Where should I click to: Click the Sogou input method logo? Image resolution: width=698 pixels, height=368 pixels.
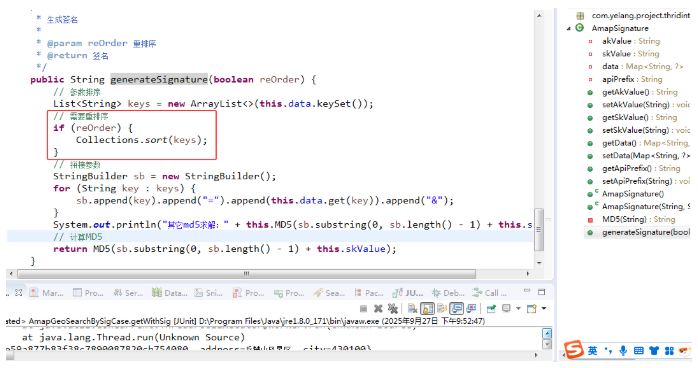tap(574, 349)
